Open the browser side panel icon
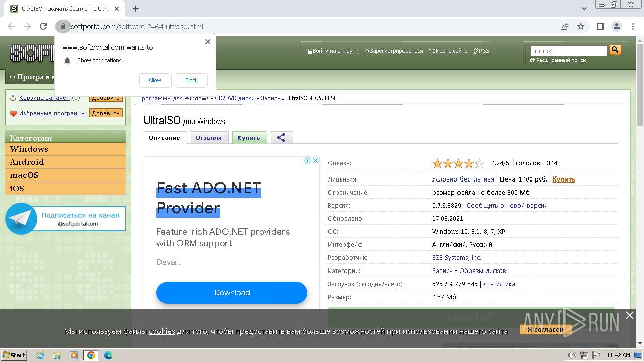Screen dimensions: 644x362 pos(601,26)
